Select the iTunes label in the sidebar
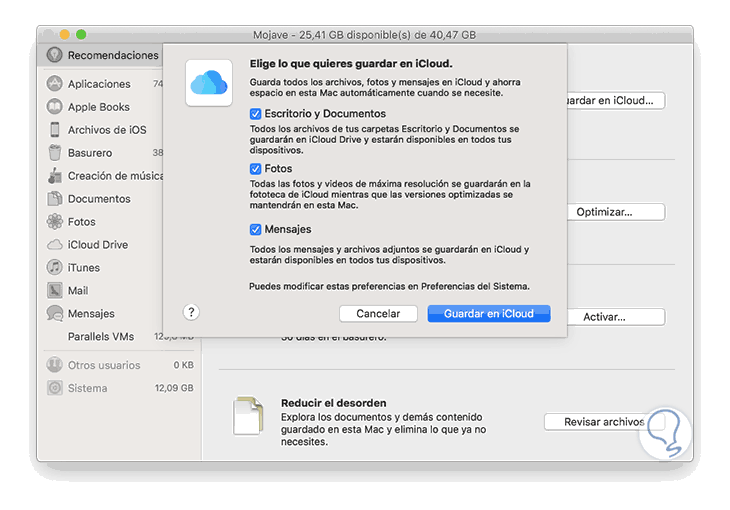 click(x=84, y=268)
